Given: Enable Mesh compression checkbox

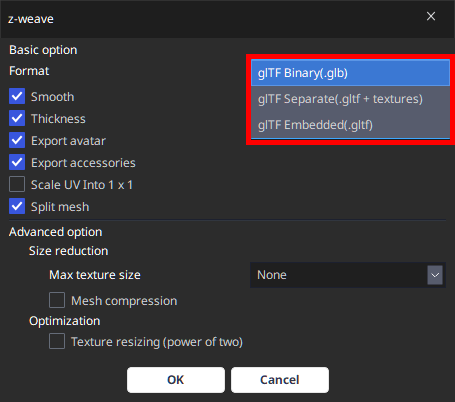Looking at the screenshot, I should [x=57, y=300].
